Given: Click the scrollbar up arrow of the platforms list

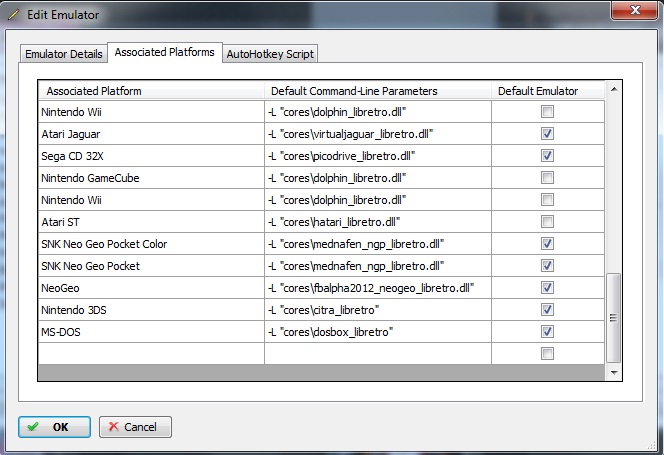Looking at the screenshot, I should click(614, 89).
